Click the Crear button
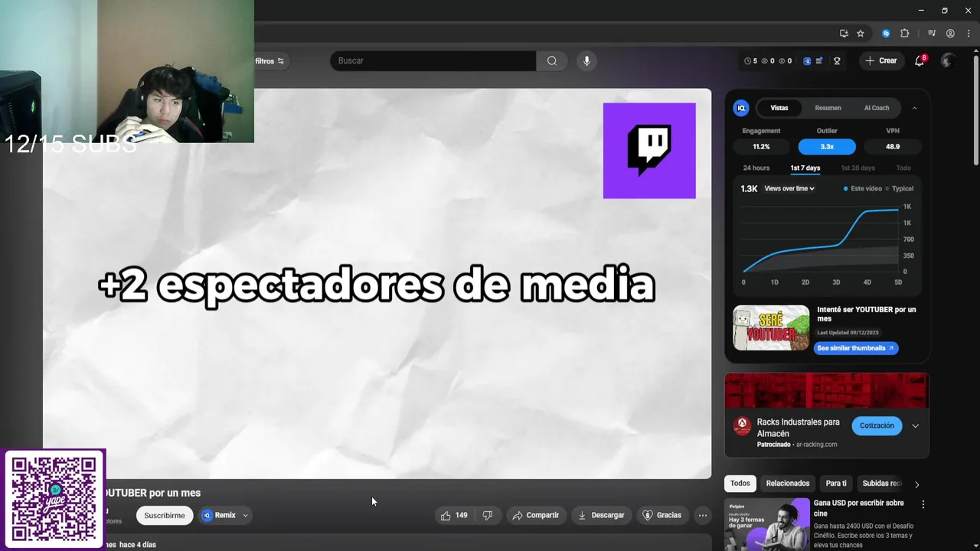 coord(880,60)
